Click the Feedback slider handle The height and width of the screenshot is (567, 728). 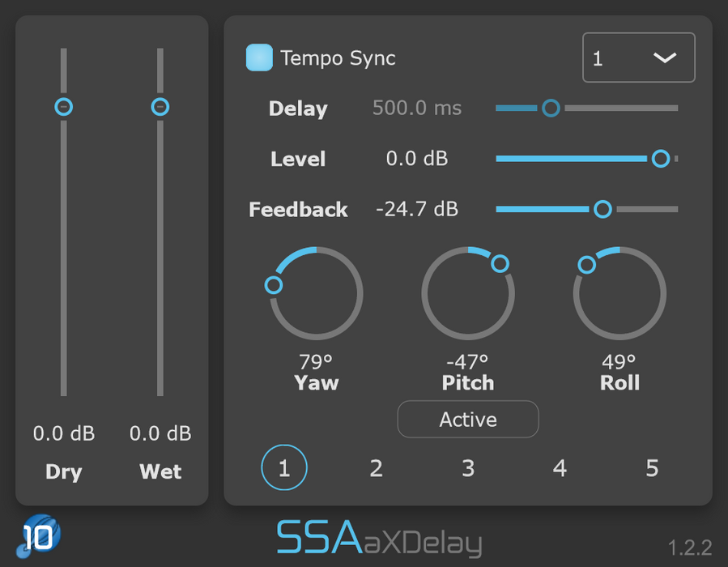point(602,209)
